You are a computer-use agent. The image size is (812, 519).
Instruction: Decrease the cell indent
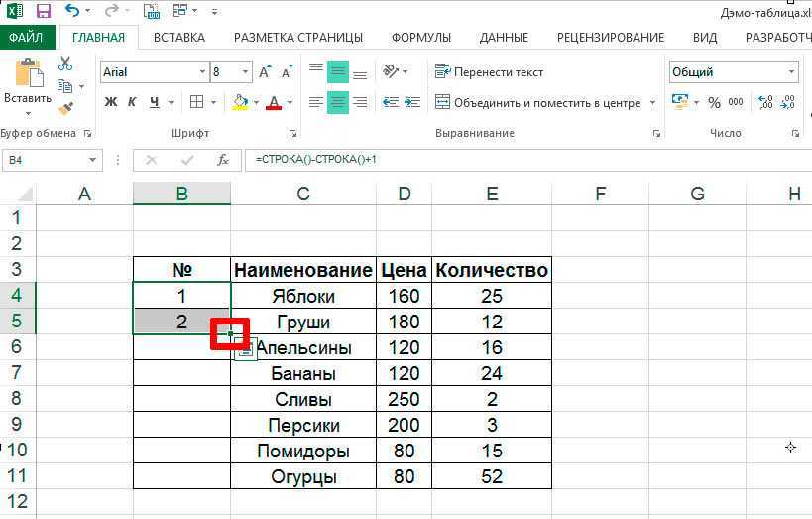click(390, 102)
